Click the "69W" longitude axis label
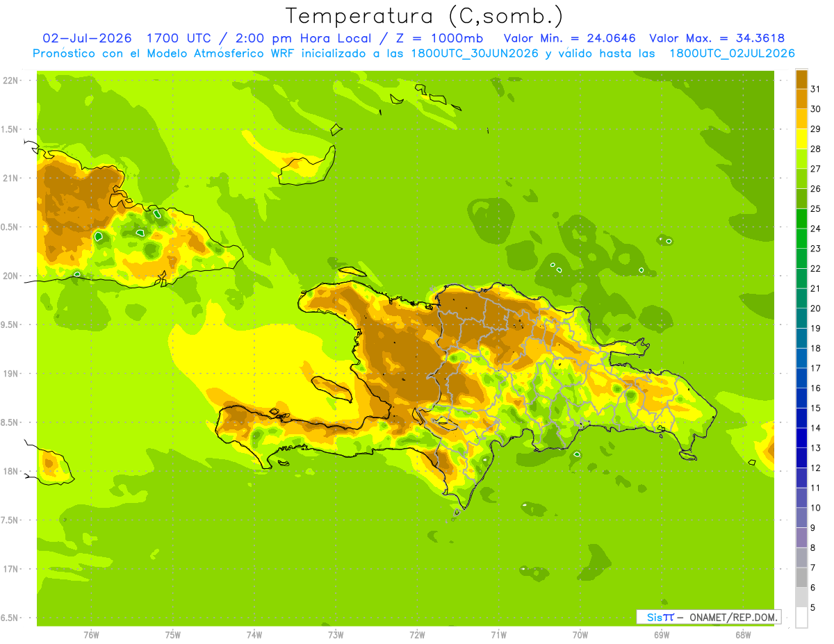 coord(662,634)
